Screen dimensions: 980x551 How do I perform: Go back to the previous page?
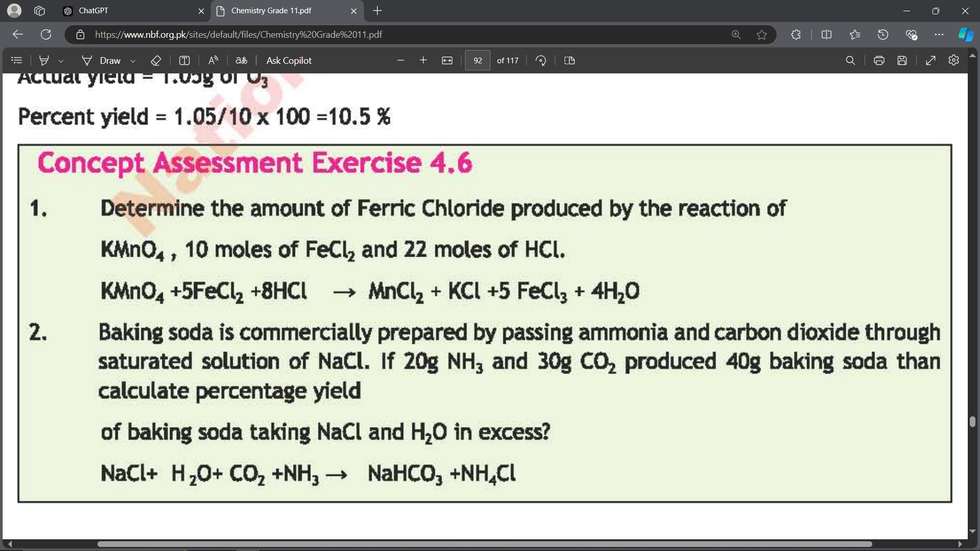18,34
